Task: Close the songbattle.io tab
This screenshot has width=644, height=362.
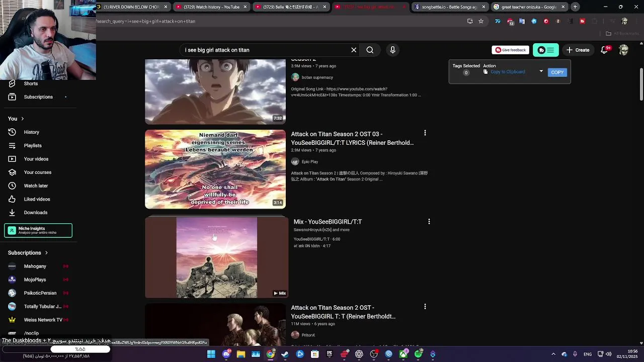Action: coord(484,7)
